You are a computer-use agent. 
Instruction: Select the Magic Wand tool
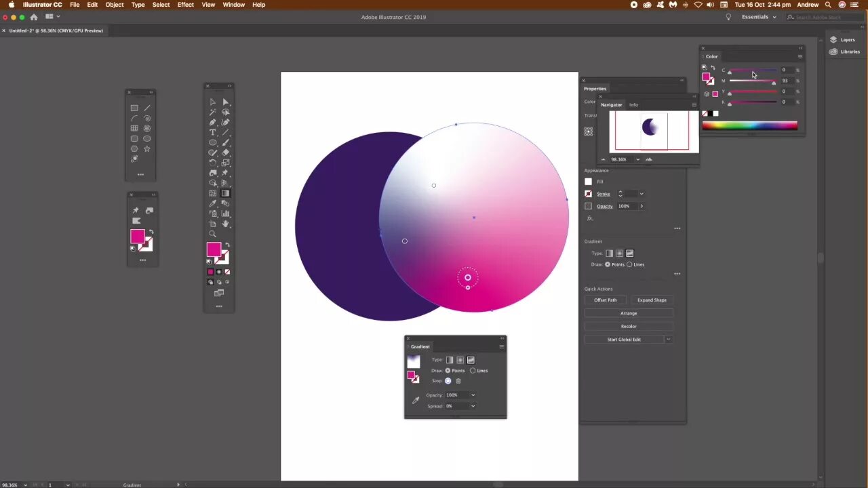[212, 112]
